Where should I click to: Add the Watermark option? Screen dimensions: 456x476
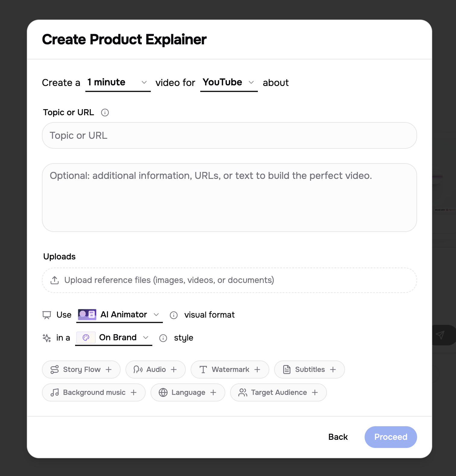point(230,370)
